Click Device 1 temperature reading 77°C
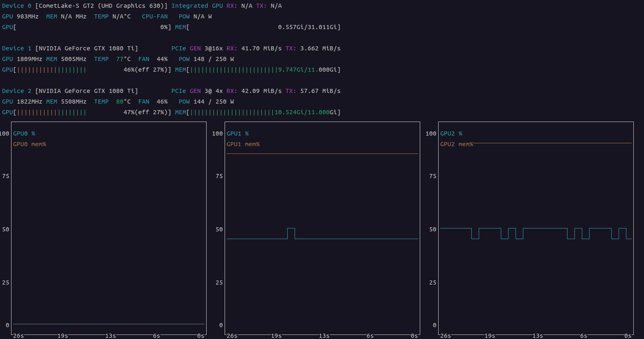The height and width of the screenshot is (339, 644). coord(124,59)
